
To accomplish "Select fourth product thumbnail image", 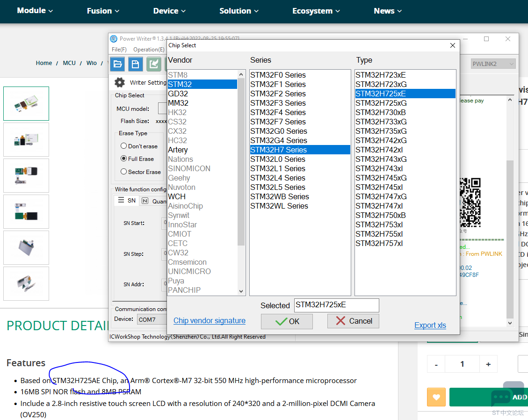I will 26,211.
